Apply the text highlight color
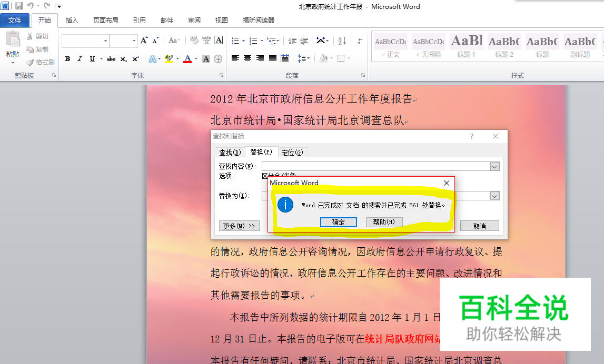 (169, 59)
